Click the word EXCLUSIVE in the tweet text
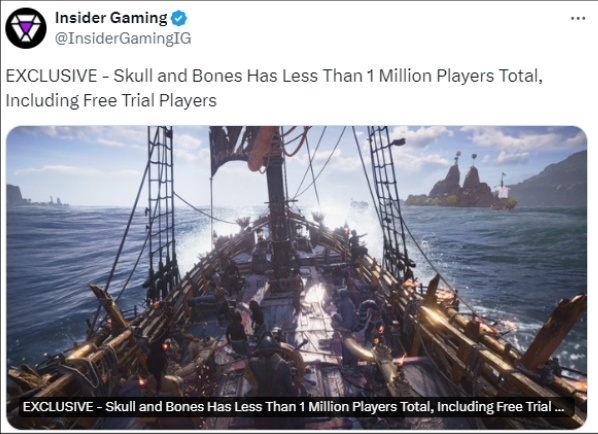 pos(51,76)
